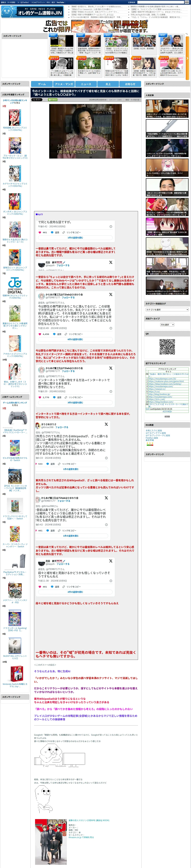Click the green Feedly Follow button
Viewport: 191px width, 868px height.
[x=53, y=100]
